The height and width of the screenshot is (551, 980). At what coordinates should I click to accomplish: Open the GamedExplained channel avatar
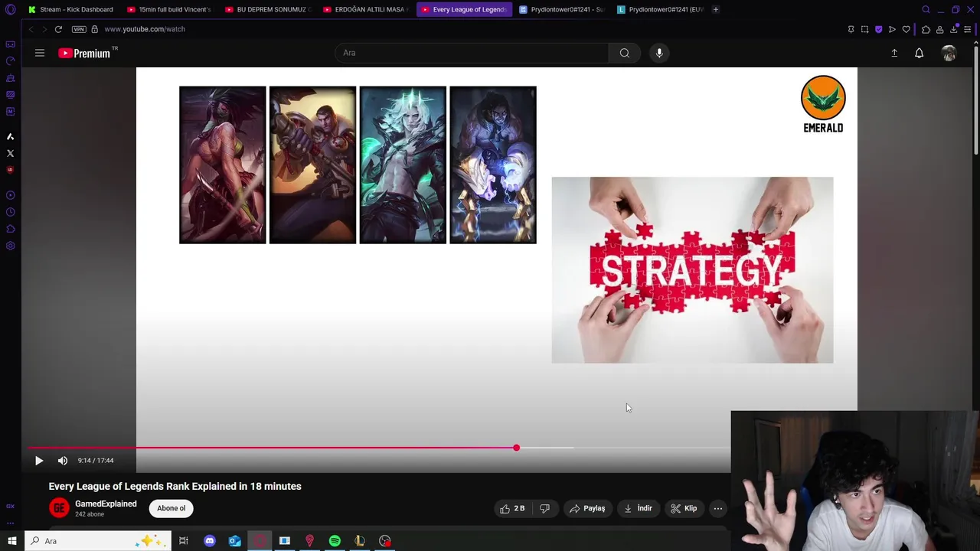pyautogui.click(x=59, y=507)
